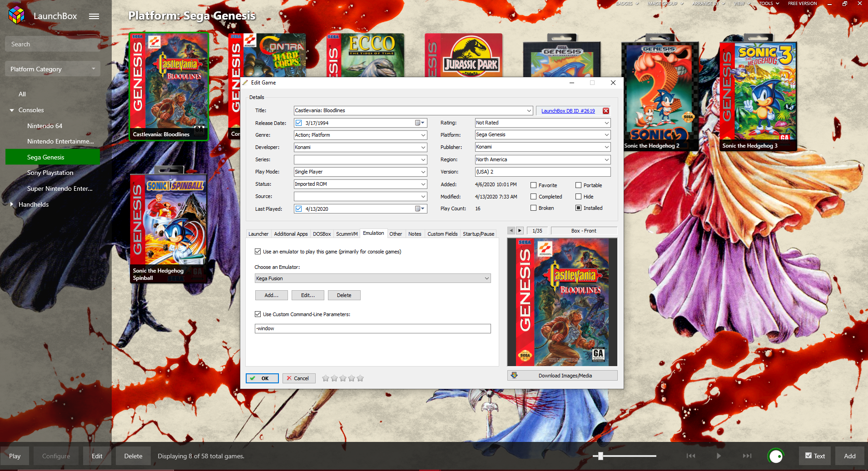Screen dimensions: 868x471
Task: Click the command-line parameters field
Action: click(x=372, y=328)
